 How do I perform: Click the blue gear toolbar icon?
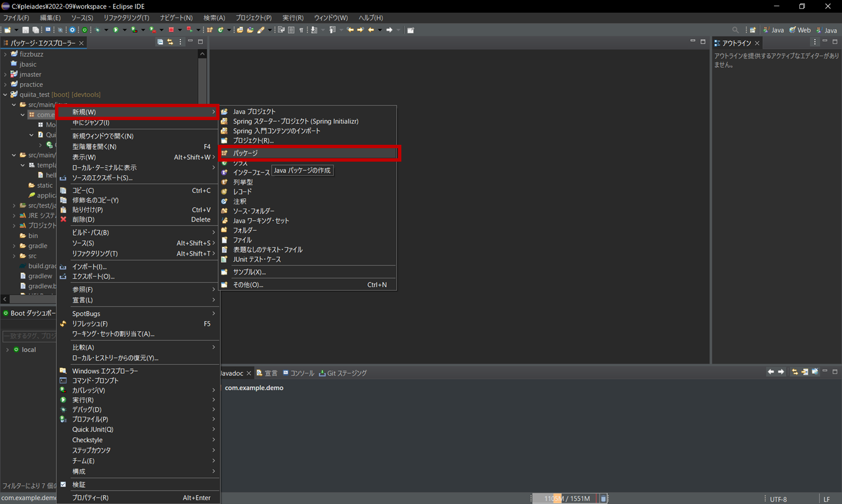[72, 30]
